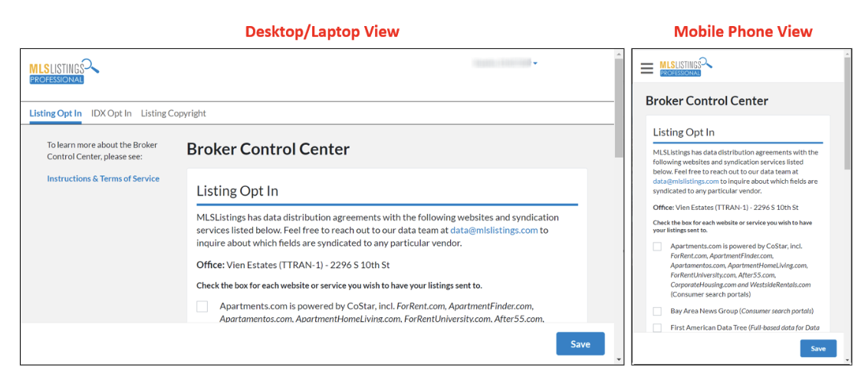
Task: Check the Apartments.com box in mobile view
Action: (x=657, y=246)
